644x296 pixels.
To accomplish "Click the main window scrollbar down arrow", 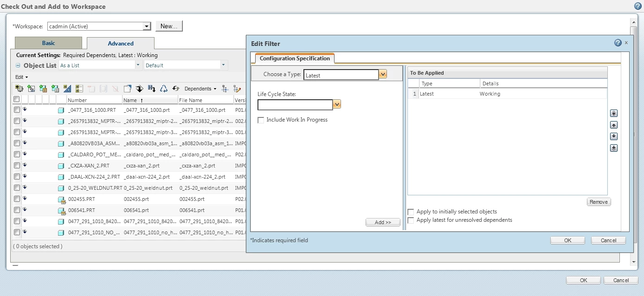I will tap(634, 262).
